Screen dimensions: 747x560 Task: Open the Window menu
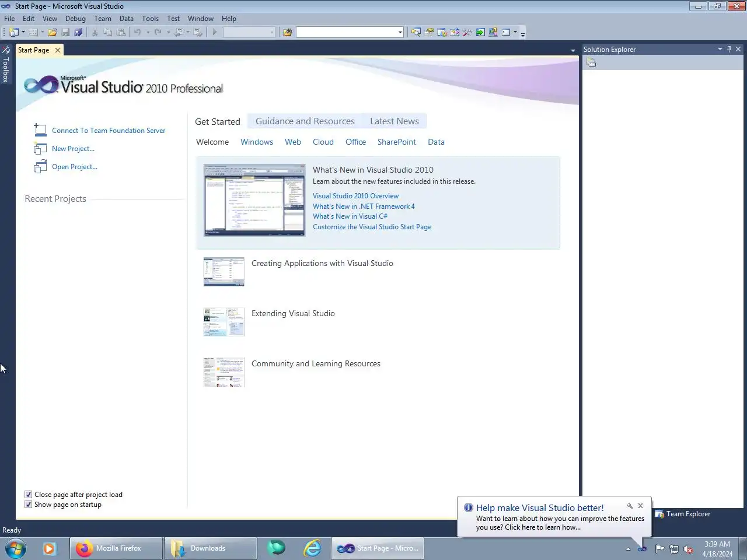(200, 18)
